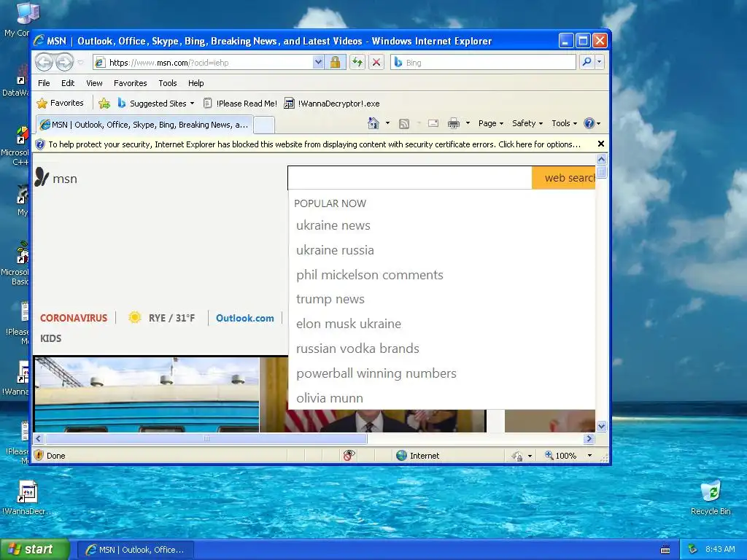This screenshot has width=747, height=560.
Task: Click the popup blocker status icon
Action: click(x=349, y=456)
